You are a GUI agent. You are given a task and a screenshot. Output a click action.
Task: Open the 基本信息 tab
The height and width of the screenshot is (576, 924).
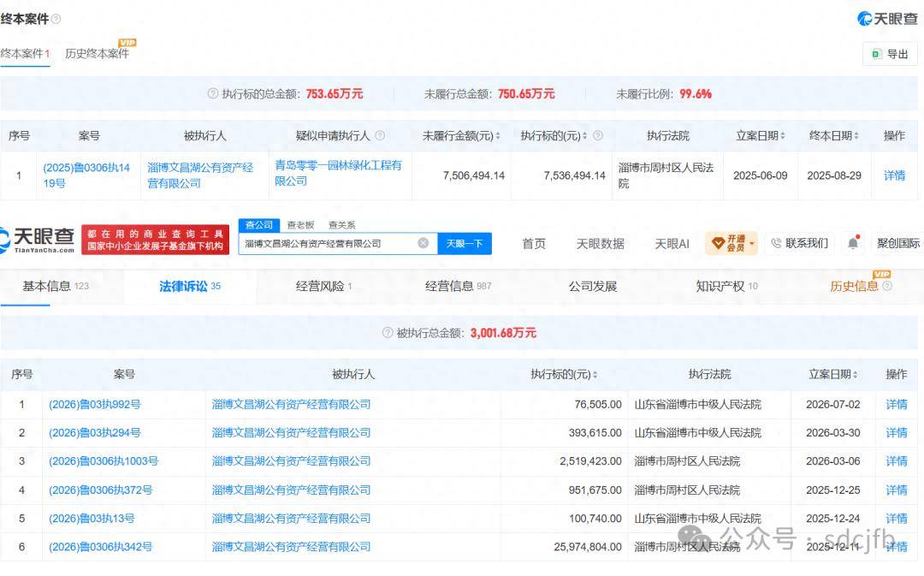point(56,286)
